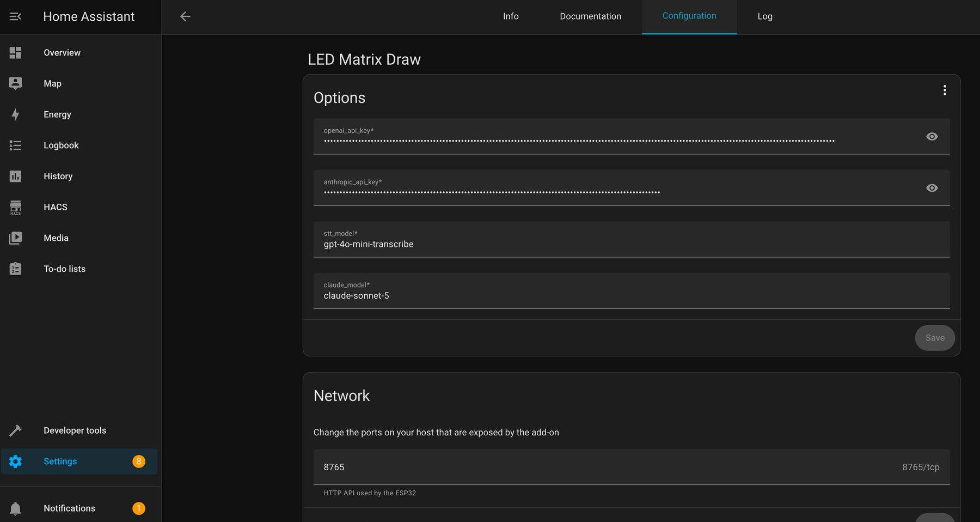
Task: Open Developer tools from the sidebar
Action: click(79, 430)
